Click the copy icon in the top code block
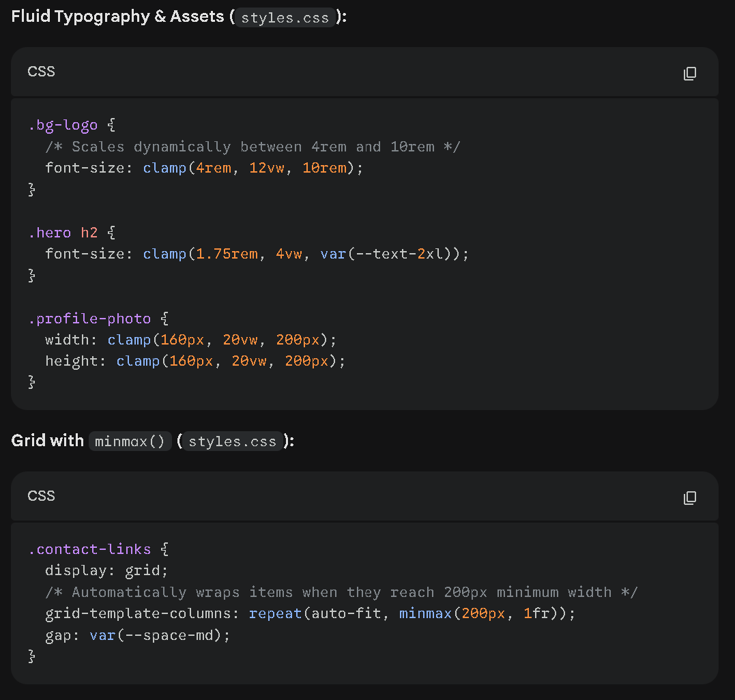The height and width of the screenshot is (700, 735). [x=690, y=73]
